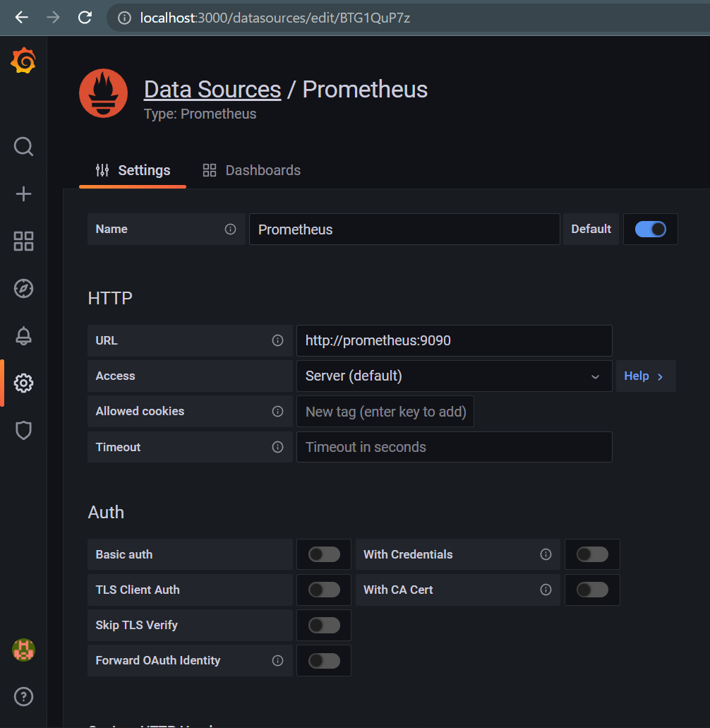The image size is (710, 728).
Task: Enable the Basic auth toggle
Action: pos(324,554)
